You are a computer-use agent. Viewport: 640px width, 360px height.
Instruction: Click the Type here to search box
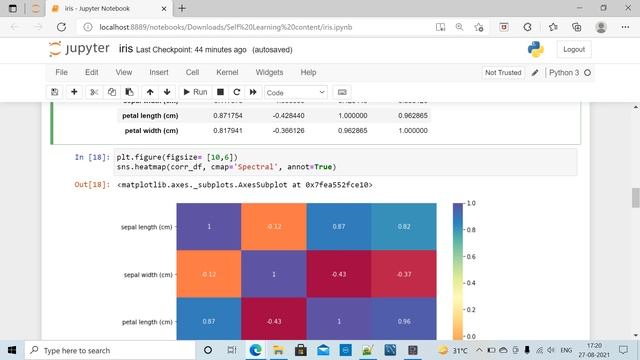pyautogui.click(x=110, y=351)
